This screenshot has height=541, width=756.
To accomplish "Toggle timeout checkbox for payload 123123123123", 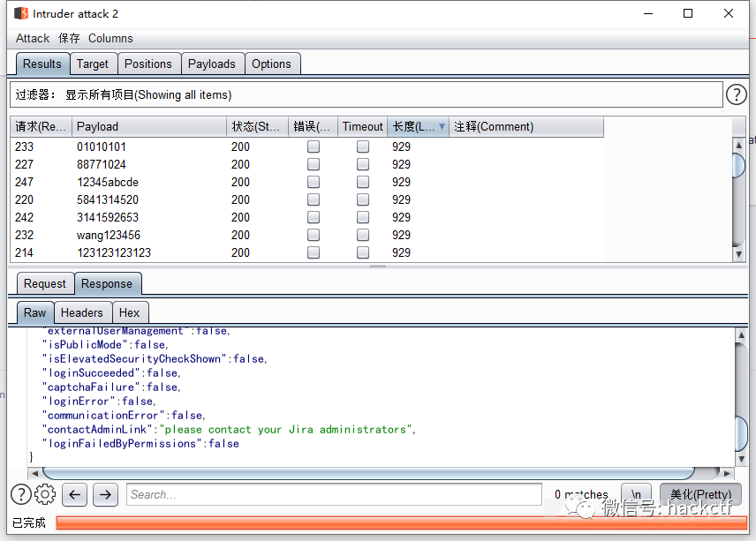I will click(x=363, y=252).
